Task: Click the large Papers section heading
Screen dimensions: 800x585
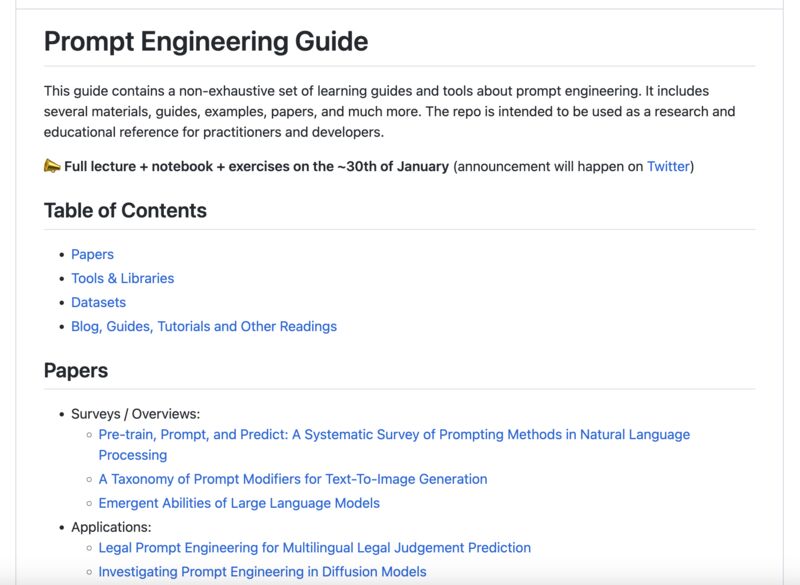Action: (x=76, y=371)
